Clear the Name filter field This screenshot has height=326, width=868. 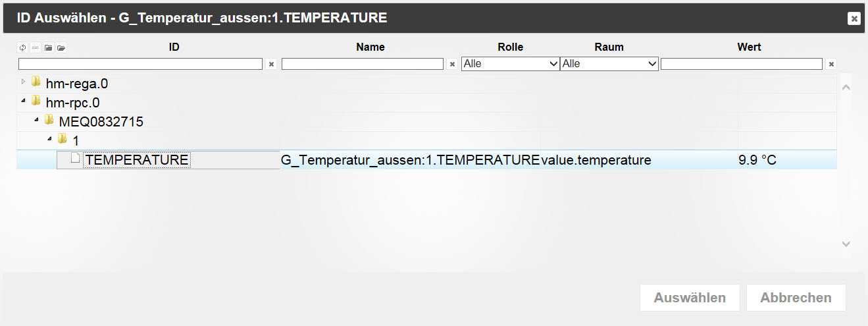452,65
